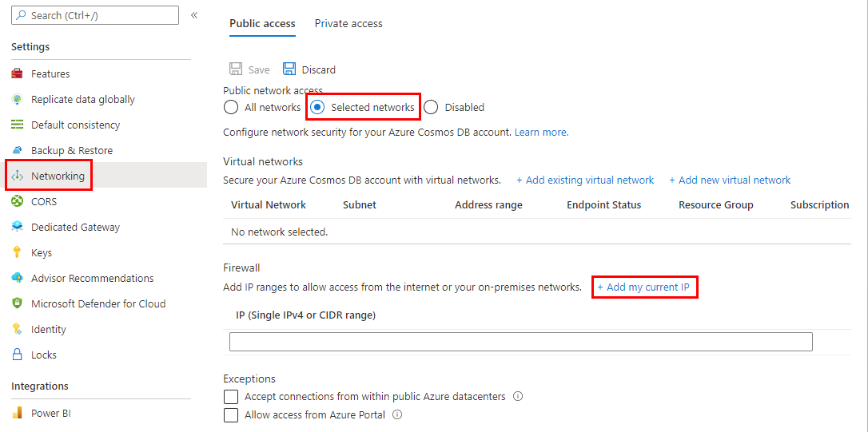
Task: Enable Accept connections from public Azure datacenters
Action: [x=232, y=397]
